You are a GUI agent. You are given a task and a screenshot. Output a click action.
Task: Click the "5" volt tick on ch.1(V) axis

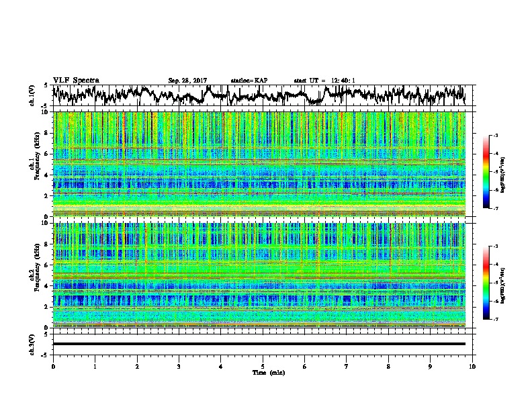pyautogui.click(x=46, y=85)
